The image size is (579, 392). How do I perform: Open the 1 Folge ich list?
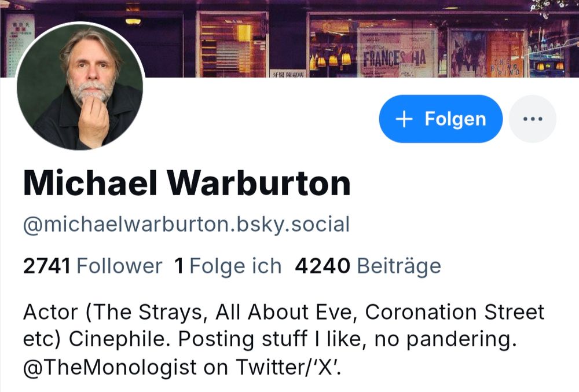point(228,266)
